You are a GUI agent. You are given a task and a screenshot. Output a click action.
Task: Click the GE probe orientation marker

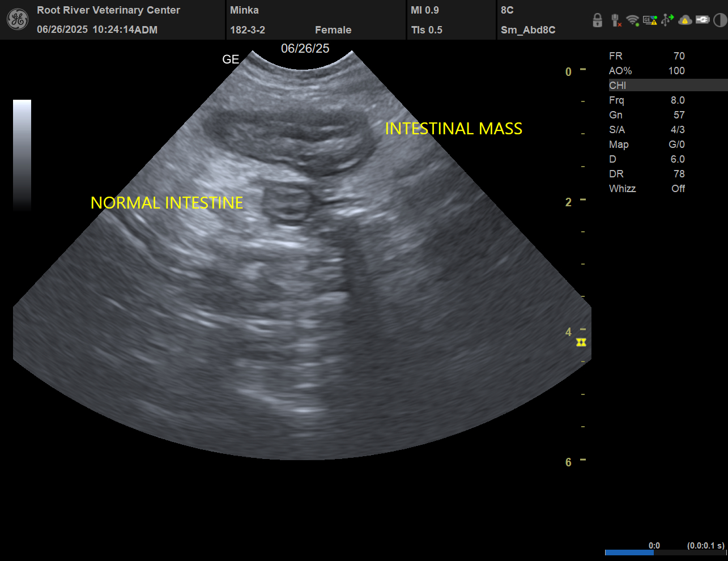click(231, 59)
